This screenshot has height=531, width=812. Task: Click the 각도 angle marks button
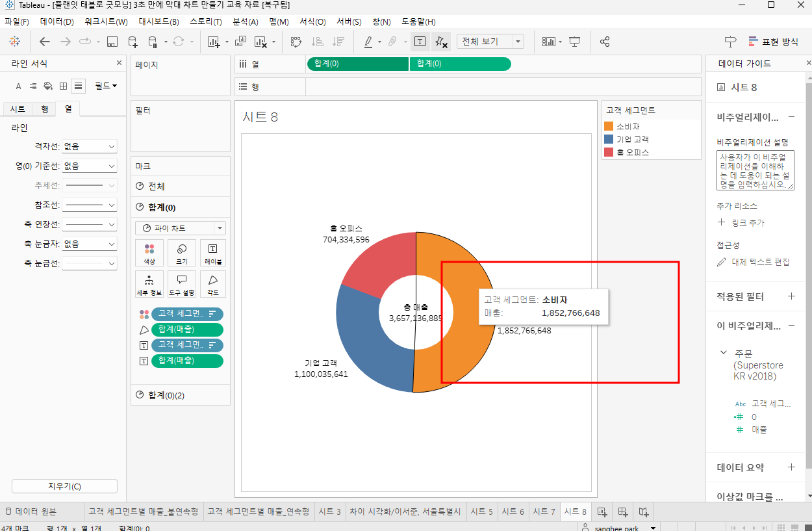[213, 285]
